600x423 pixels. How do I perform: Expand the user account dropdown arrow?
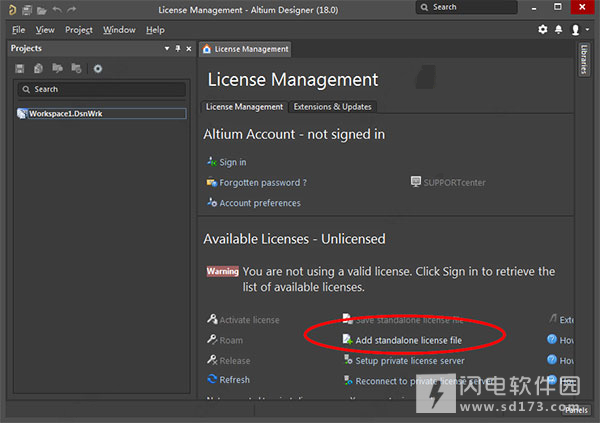point(587,29)
